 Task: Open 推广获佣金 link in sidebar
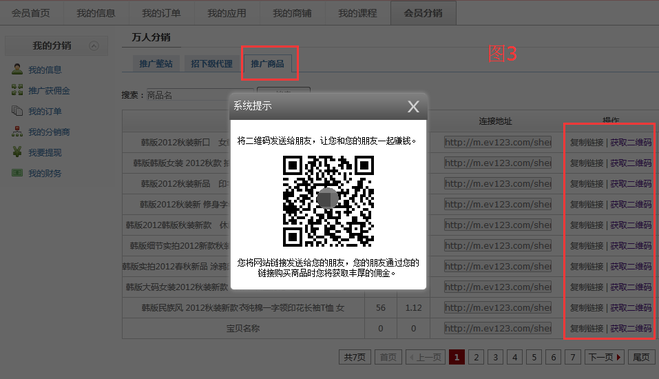point(49,90)
